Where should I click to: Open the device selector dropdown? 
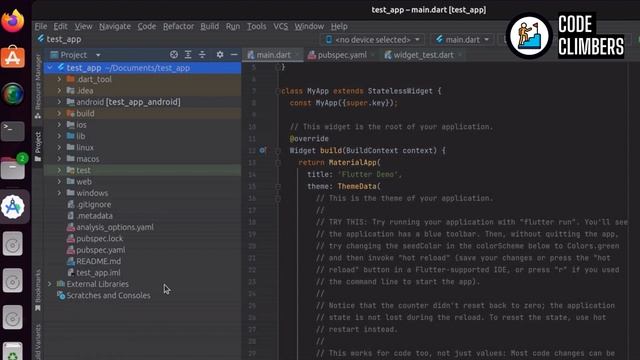[x=372, y=40]
